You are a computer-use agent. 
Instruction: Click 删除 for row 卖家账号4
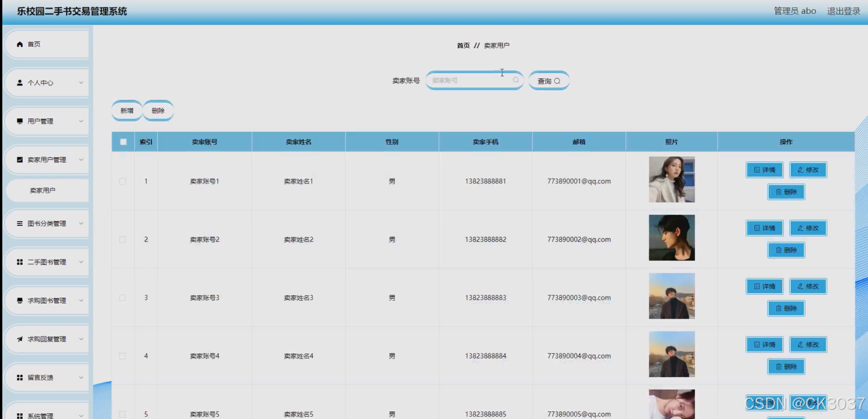click(786, 367)
